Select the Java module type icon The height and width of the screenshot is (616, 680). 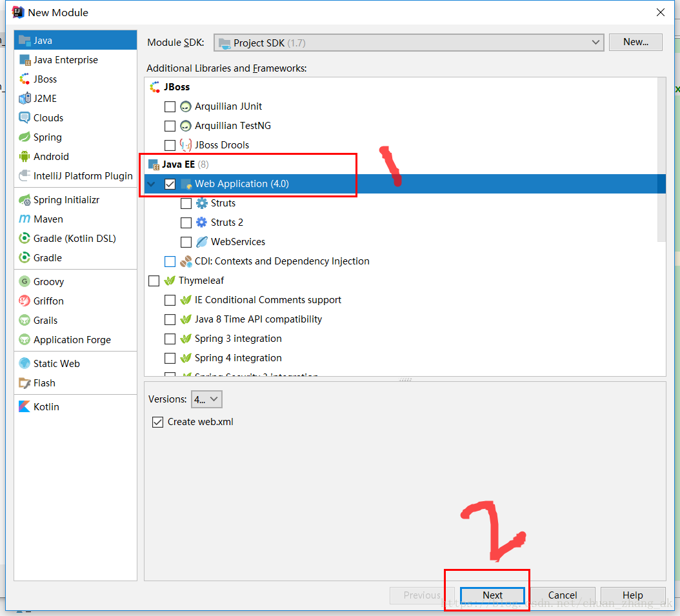25,41
